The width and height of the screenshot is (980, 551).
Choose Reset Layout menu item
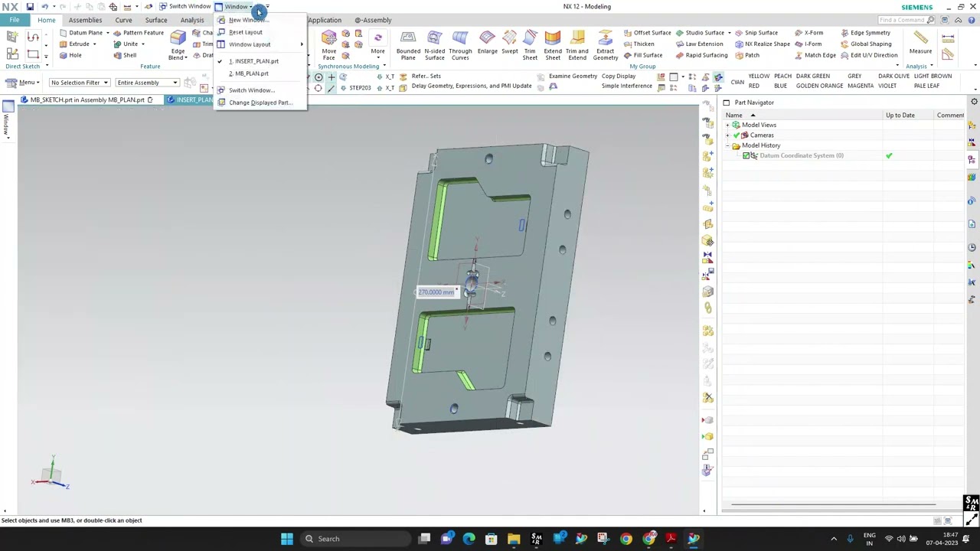[x=260, y=32]
